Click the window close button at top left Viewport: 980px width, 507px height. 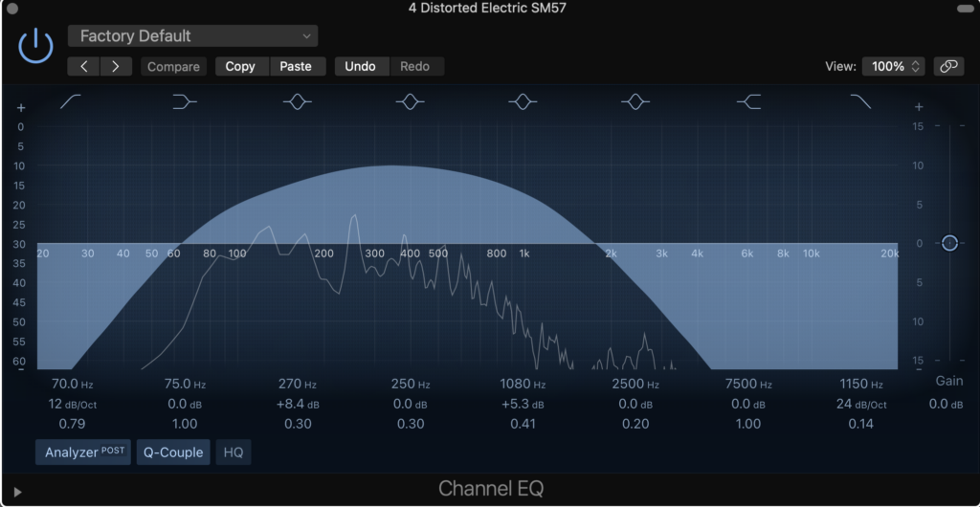point(11,8)
